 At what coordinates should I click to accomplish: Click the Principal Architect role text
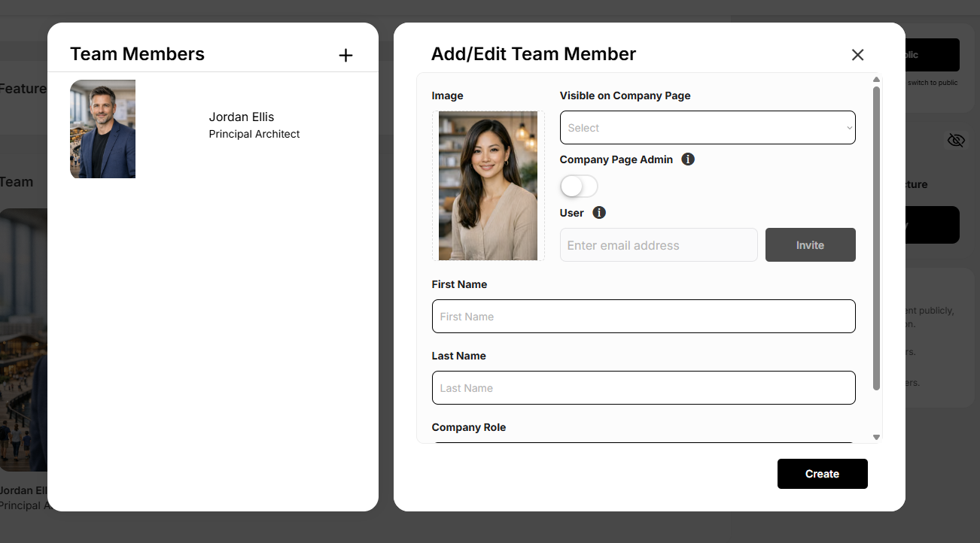coord(254,134)
